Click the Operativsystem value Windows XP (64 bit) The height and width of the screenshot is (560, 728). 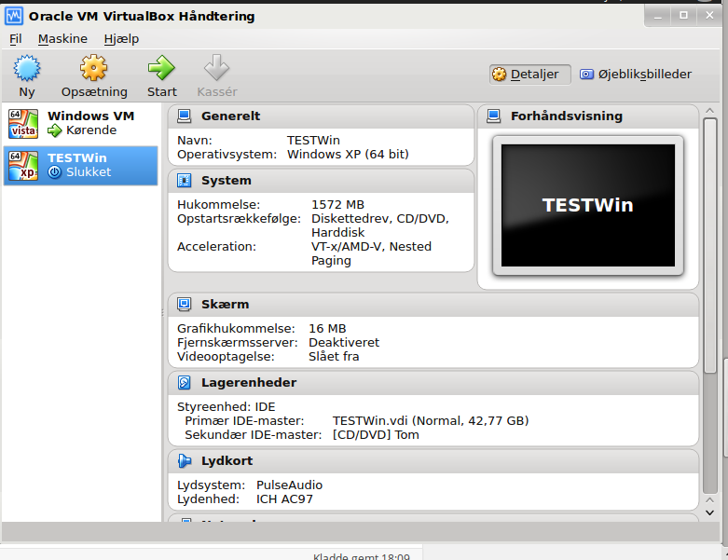(348, 154)
